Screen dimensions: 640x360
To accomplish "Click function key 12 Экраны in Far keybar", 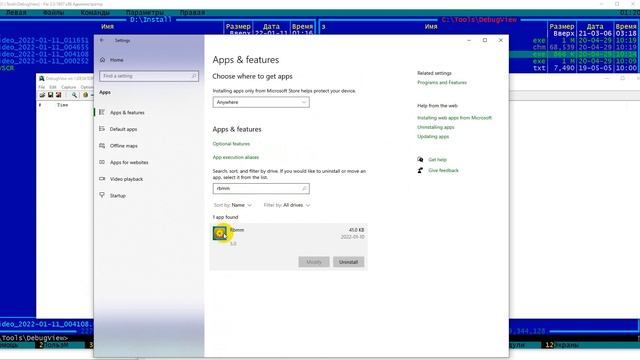I will (x=562, y=345).
